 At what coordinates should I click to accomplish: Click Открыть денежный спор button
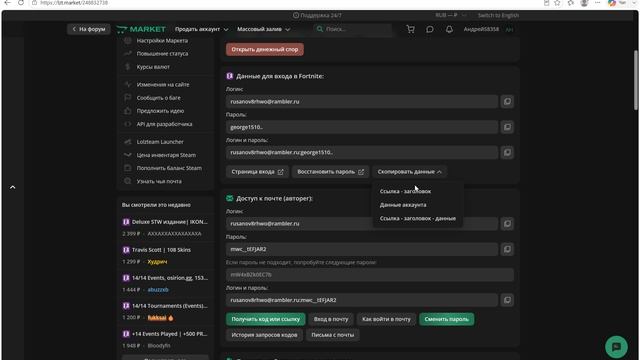click(x=264, y=49)
